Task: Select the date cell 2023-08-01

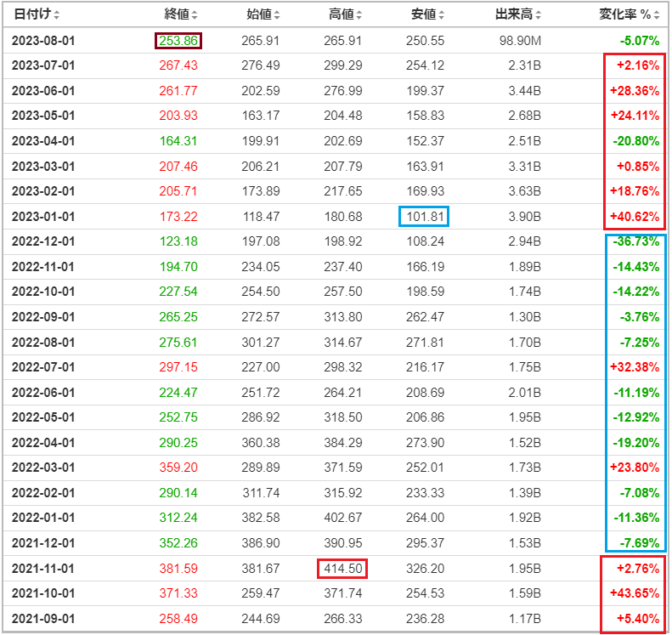Action: [x=43, y=41]
